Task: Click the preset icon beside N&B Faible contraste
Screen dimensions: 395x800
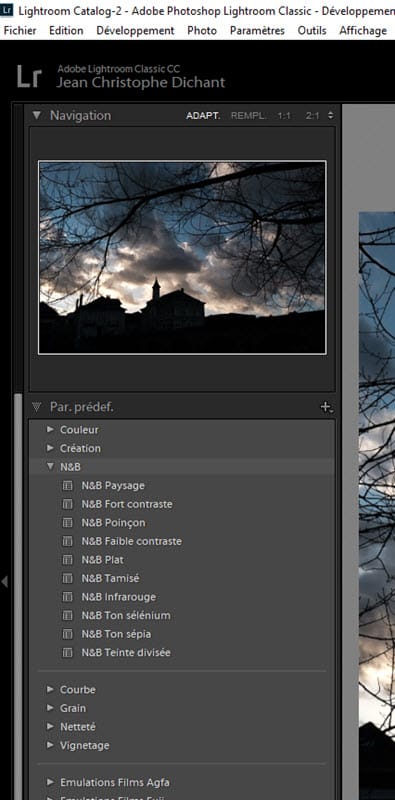Action: click(67, 541)
